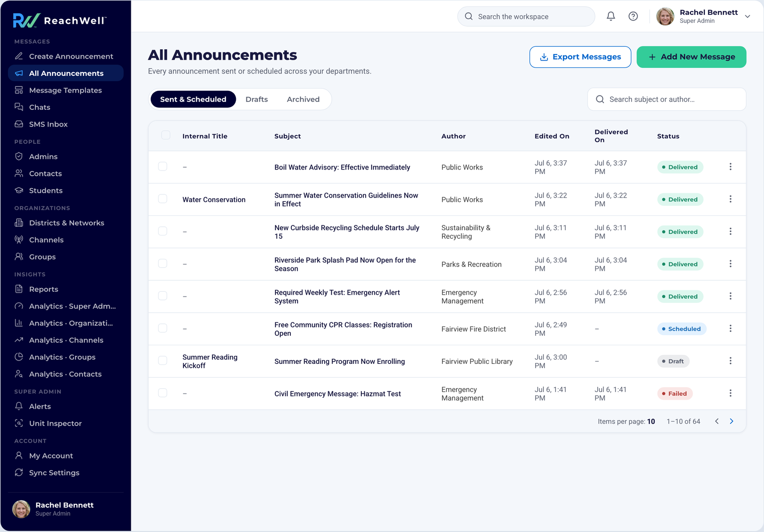Open row actions for Required Weekly Test

tap(730, 296)
